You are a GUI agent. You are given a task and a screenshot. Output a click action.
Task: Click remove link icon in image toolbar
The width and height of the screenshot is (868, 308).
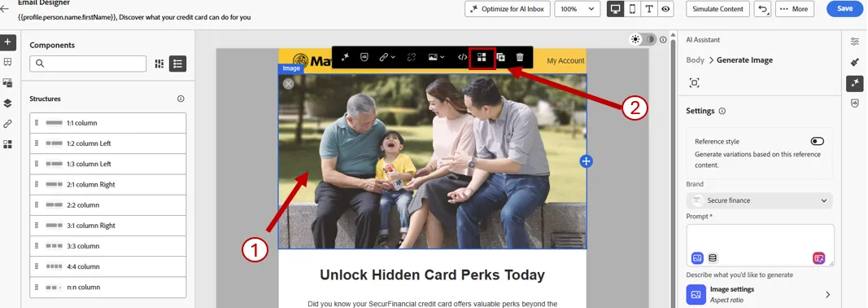(x=412, y=56)
